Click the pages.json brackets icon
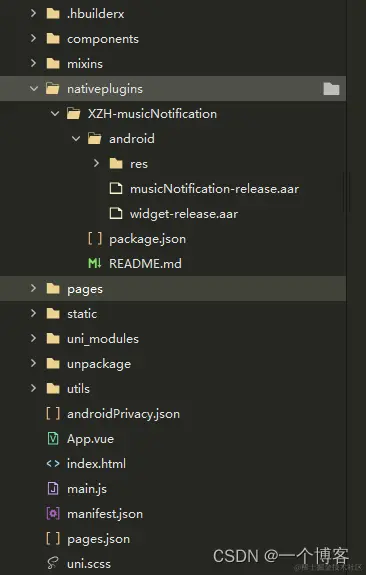The image size is (366, 575). [53, 539]
